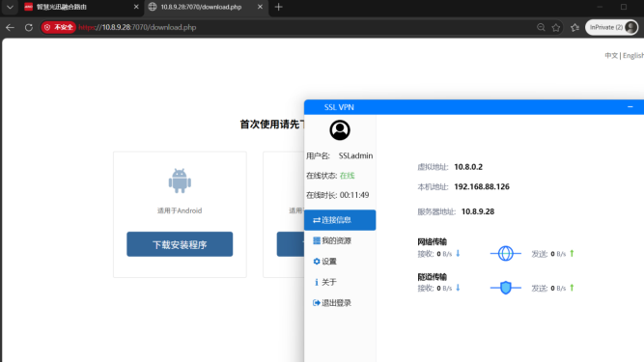
Task: Click the online duration 00:11:49
Action: [354, 195]
